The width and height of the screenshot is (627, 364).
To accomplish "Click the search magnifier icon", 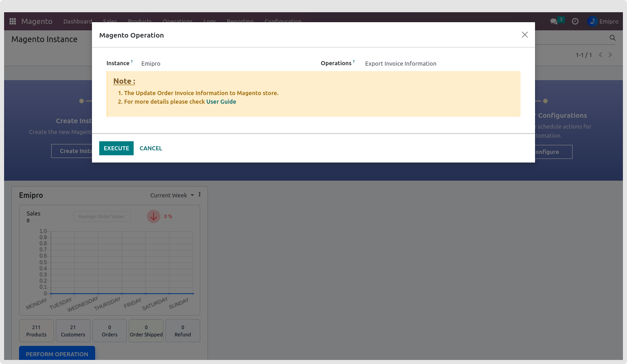I will point(613,38).
